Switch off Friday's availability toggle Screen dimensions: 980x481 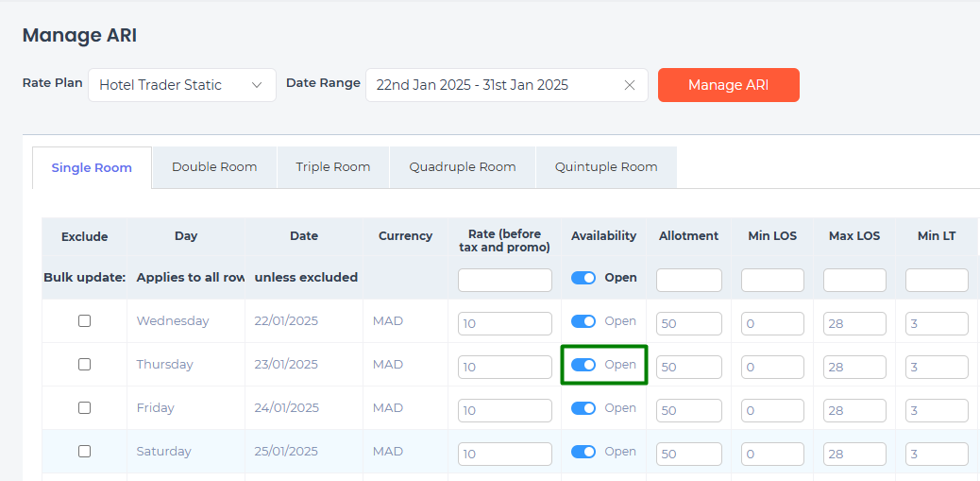coord(583,408)
